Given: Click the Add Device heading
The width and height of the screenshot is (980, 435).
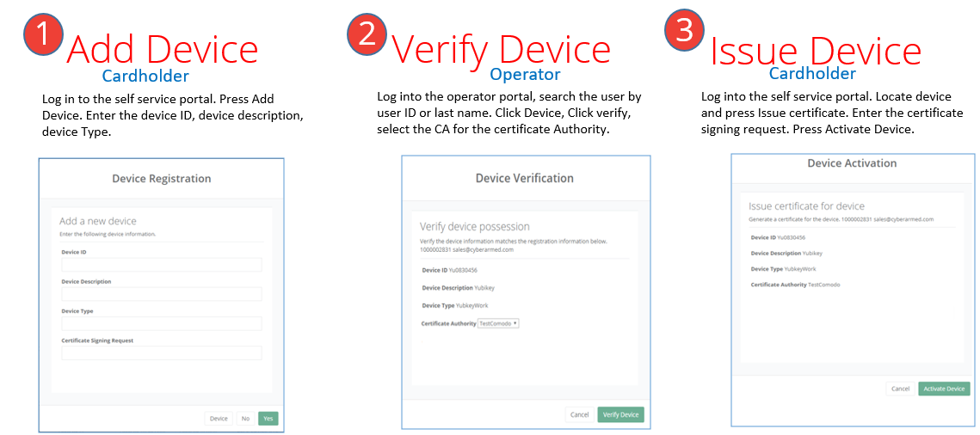Looking at the screenshot, I should click(162, 49).
